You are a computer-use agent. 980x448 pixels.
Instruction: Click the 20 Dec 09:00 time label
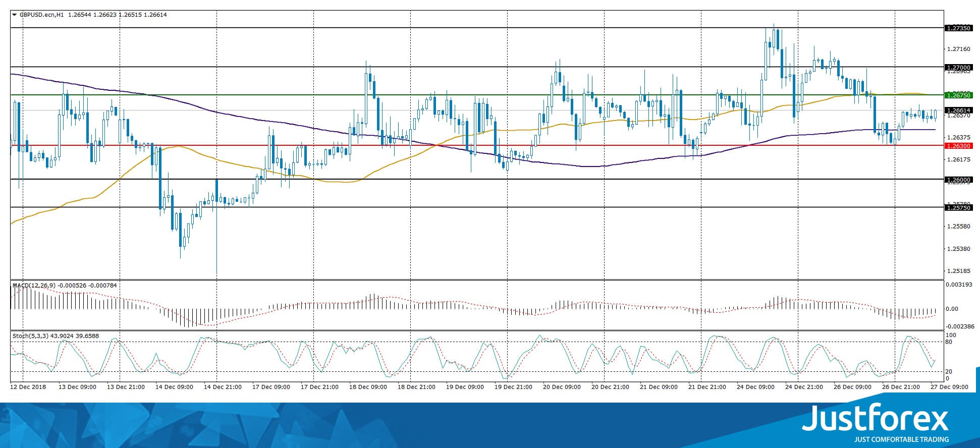(x=562, y=387)
